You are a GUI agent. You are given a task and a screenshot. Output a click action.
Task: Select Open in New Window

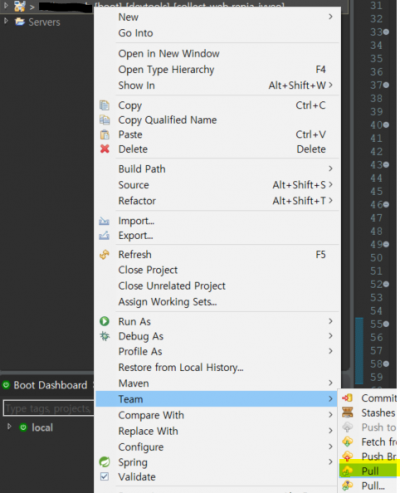(x=169, y=53)
